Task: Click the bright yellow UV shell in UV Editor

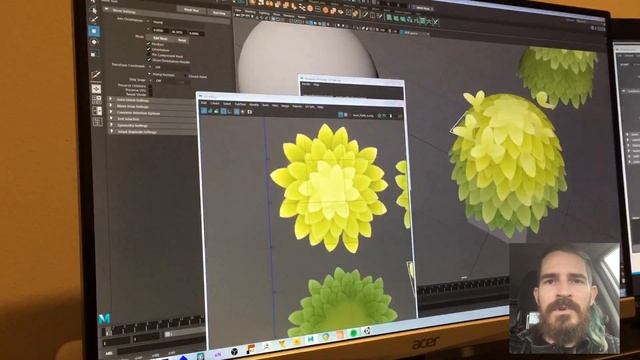Action: (x=329, y=188)
